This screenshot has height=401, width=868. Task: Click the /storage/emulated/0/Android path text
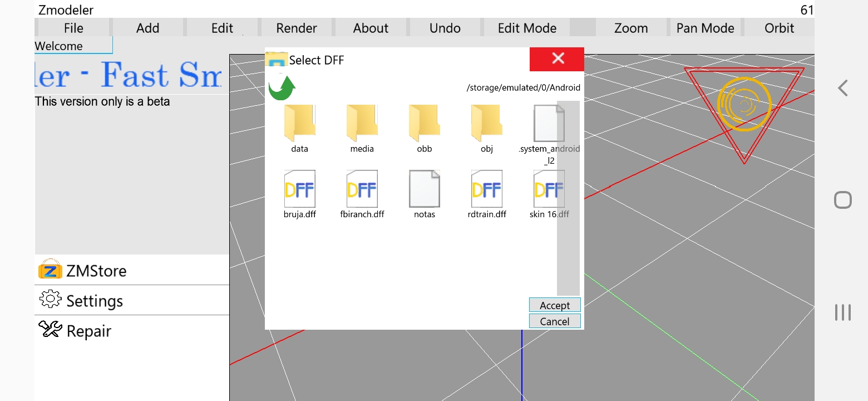coord(524,87)
